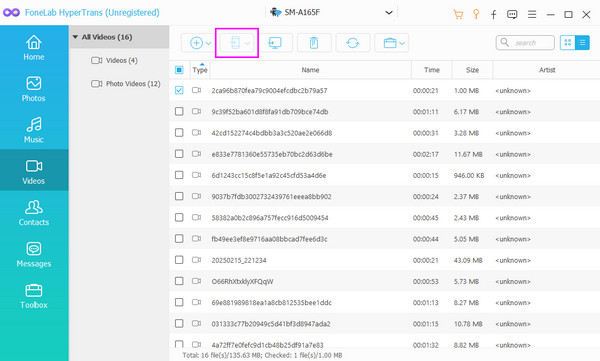Click the Export to PC icon
600x361 pixels.
275,42
